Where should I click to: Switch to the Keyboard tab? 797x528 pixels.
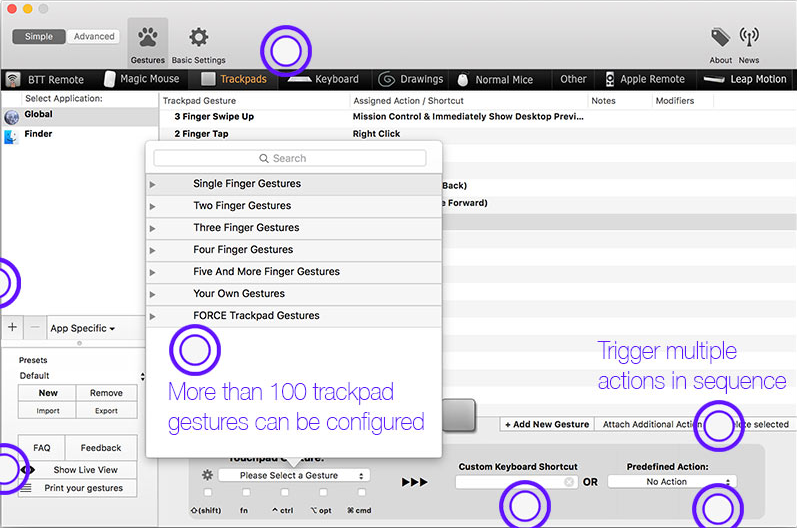point(324,79)
